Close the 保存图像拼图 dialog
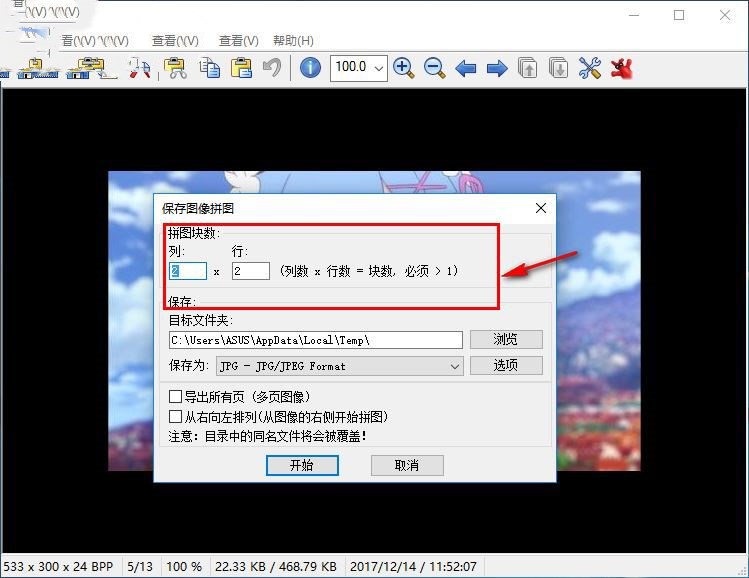749x578 pixels. click(541, 208)
